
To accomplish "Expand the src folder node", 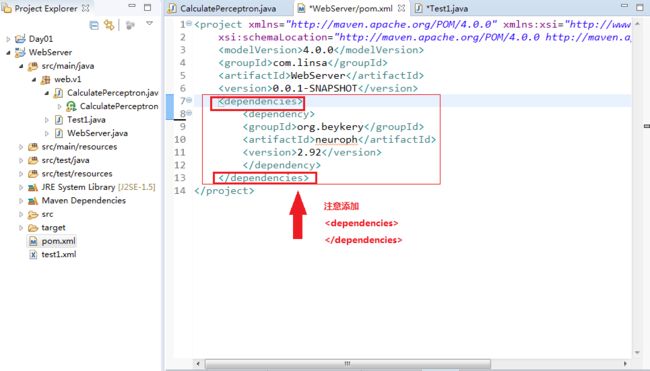I will (x=21, y=214).
